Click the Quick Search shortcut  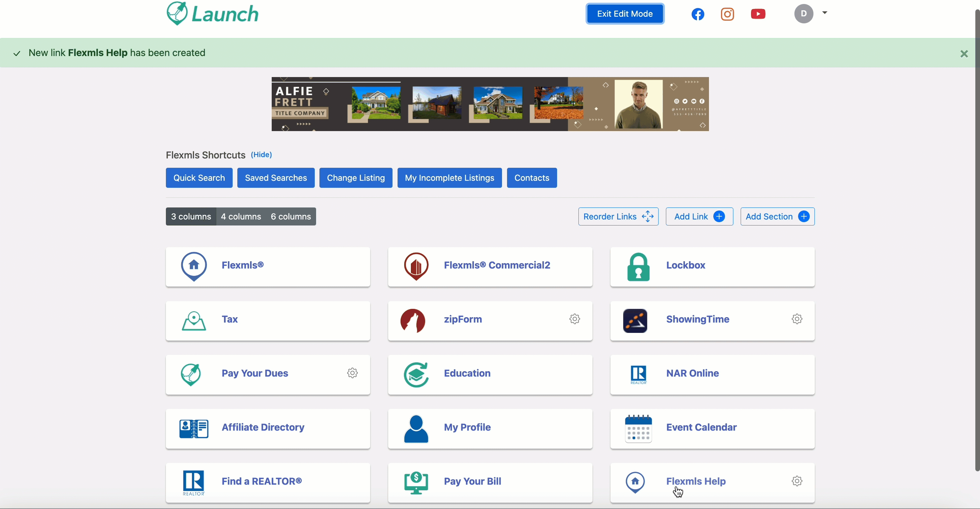pos(199,177)
